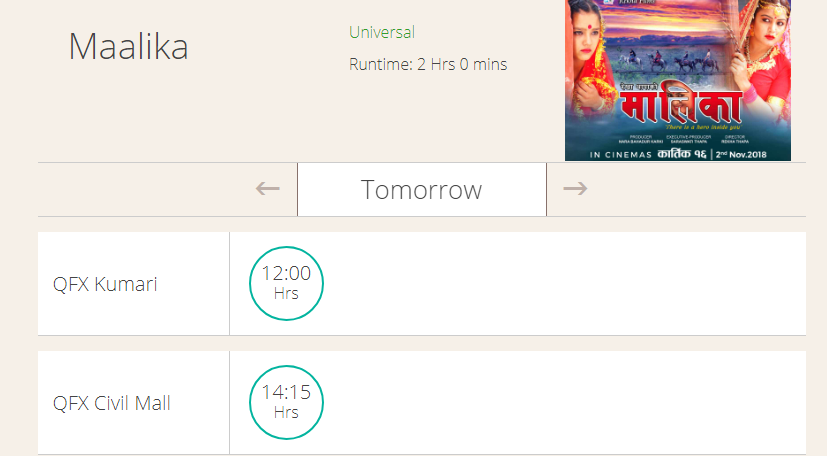Click the 2nd Nov.2018 date on poster

(x=741, y=154)
